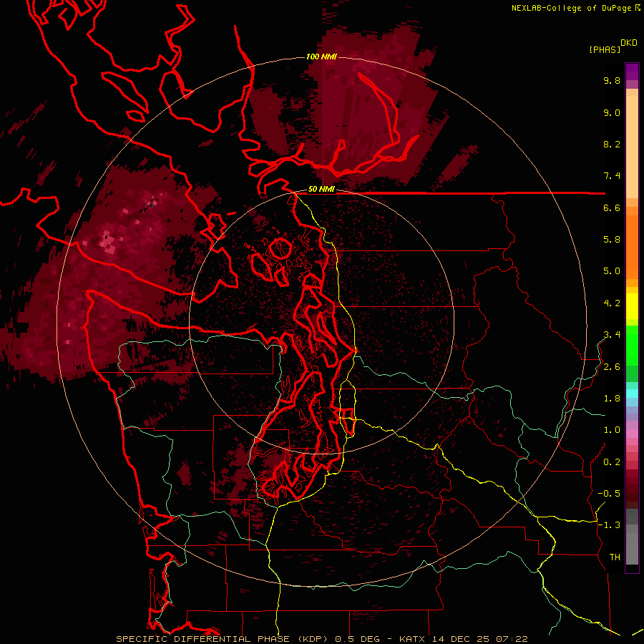Click the 6.6 value on color scale
Viewport: 644px width, 644px height.
612,208
